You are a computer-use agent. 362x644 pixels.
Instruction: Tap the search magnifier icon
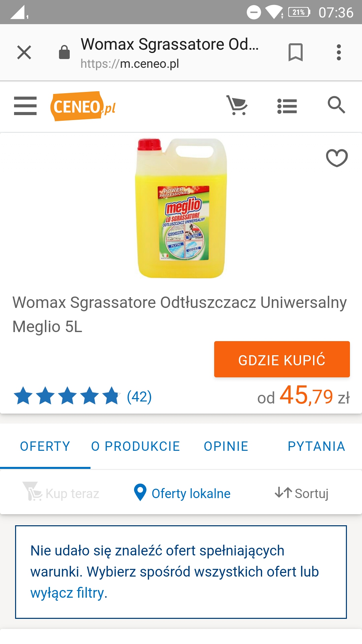(336, 105)
